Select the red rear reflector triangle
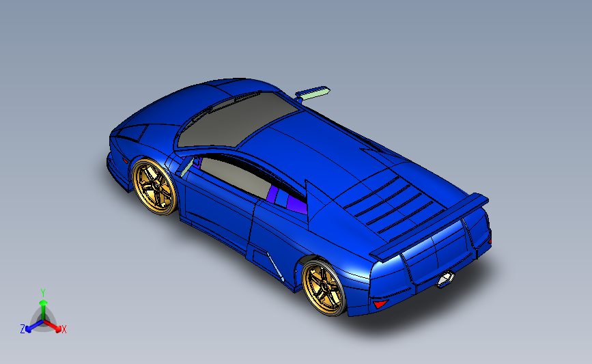Image resolution: width=592 pixels, height=364 pixels. [380, 304]
